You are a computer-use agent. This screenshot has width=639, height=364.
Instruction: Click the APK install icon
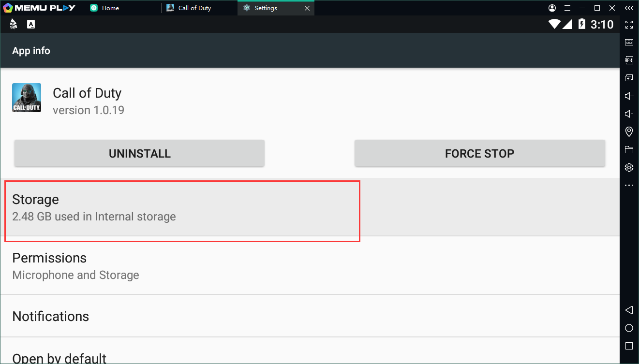pyautogui.click(x=629, y=60)
